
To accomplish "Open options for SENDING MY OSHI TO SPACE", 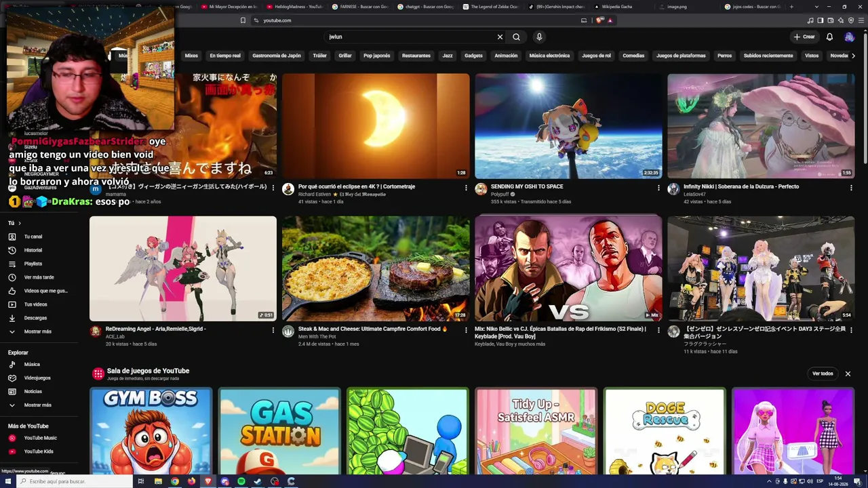I will (x=658, y=188).
